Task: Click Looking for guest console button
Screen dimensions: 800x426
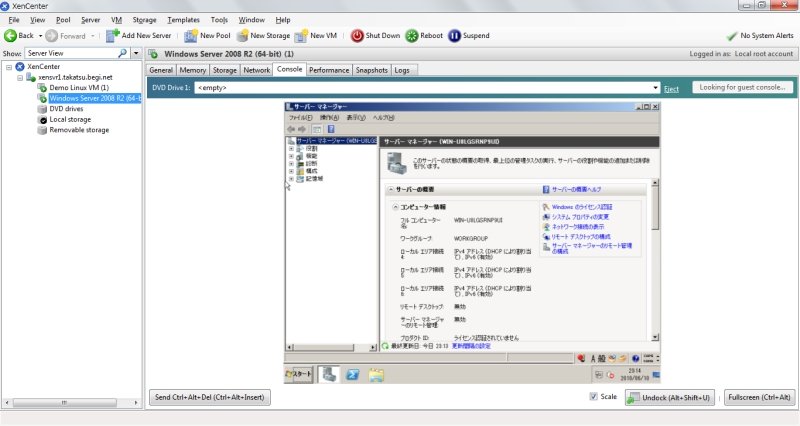Action: tap(742, 87)
